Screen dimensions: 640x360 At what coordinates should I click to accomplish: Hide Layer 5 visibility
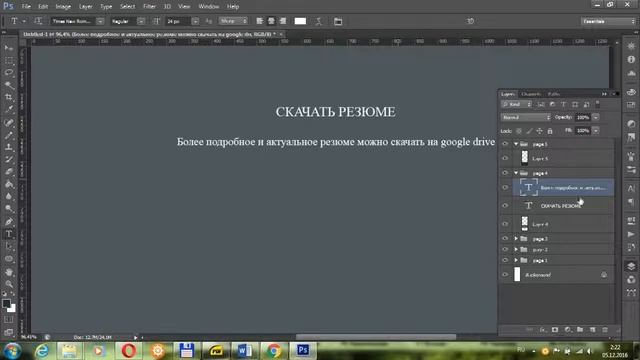(x=505, y=158)
